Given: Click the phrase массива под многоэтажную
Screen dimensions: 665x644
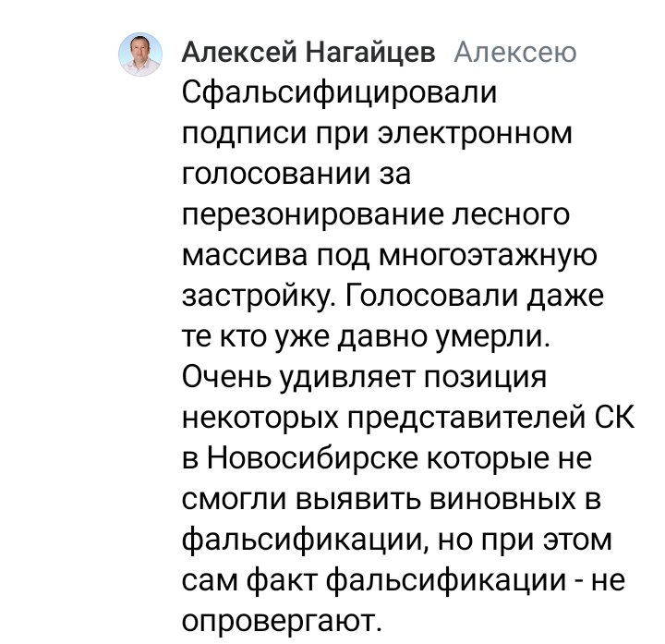Looking at the screenshot, I should coord(390,256).
